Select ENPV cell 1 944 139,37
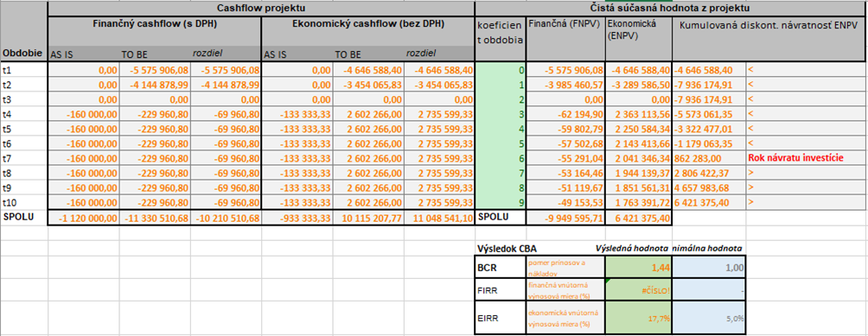Image resolution: width=868 pixels, height=336 pixels. click(x=638, y=173)
